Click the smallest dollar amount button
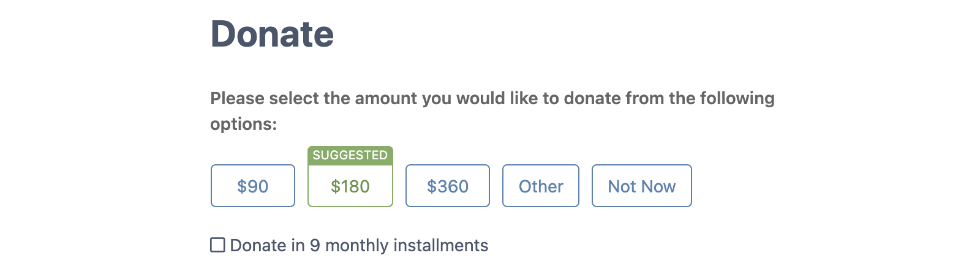980x277 pixels. click(252, 186)
